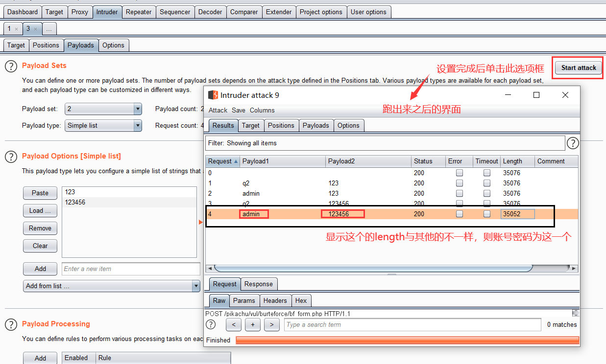This screenshot has width=606, height=364.
Task: Toggle Timeout checkbox for request 1
Action: 487,183
